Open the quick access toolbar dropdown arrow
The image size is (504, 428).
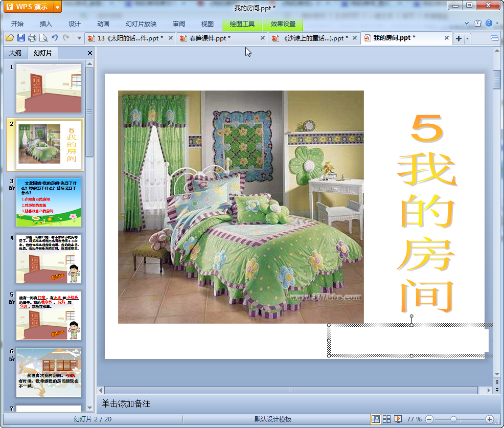(79, 38)
